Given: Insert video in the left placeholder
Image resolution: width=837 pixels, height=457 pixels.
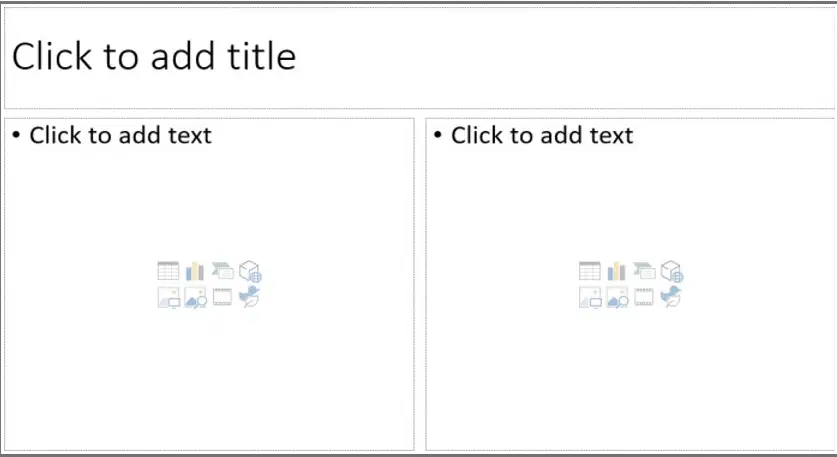Looking at the screenshot, I should (222, 297).
